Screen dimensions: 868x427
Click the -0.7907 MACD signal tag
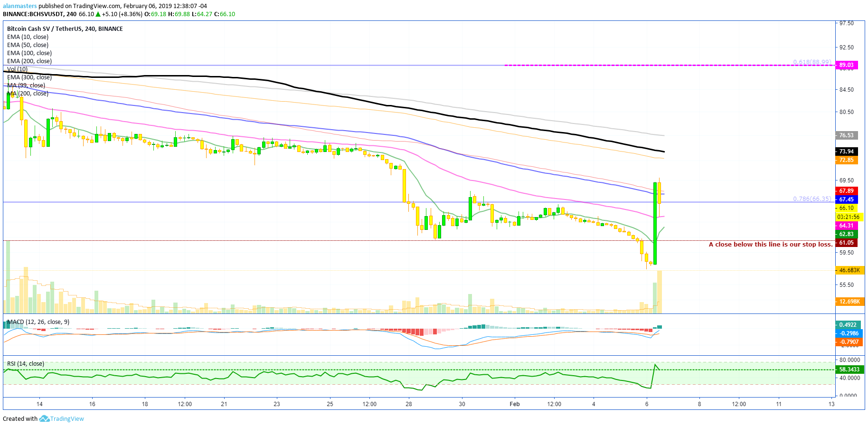(849, 342)
